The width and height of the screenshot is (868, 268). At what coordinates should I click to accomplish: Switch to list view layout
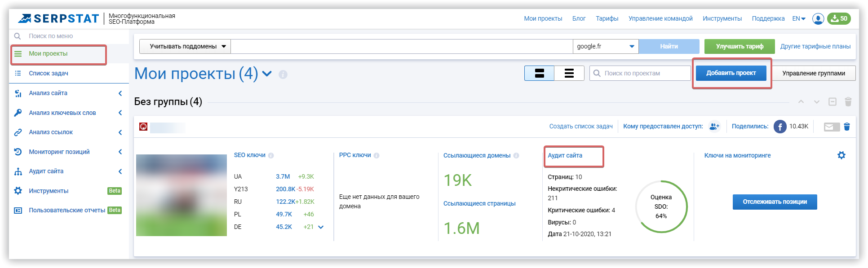click(x=569, y=73)
